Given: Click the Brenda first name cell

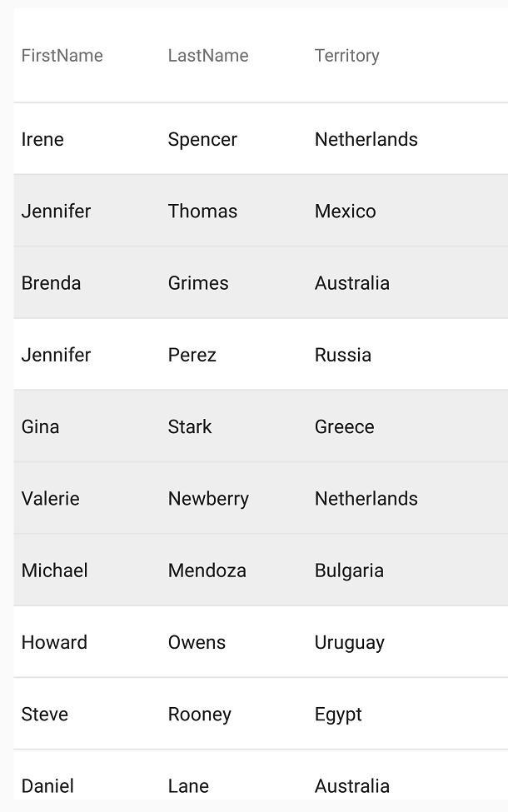Looking at the screenshot, I should pyautogui.click(x=52, y=283).
